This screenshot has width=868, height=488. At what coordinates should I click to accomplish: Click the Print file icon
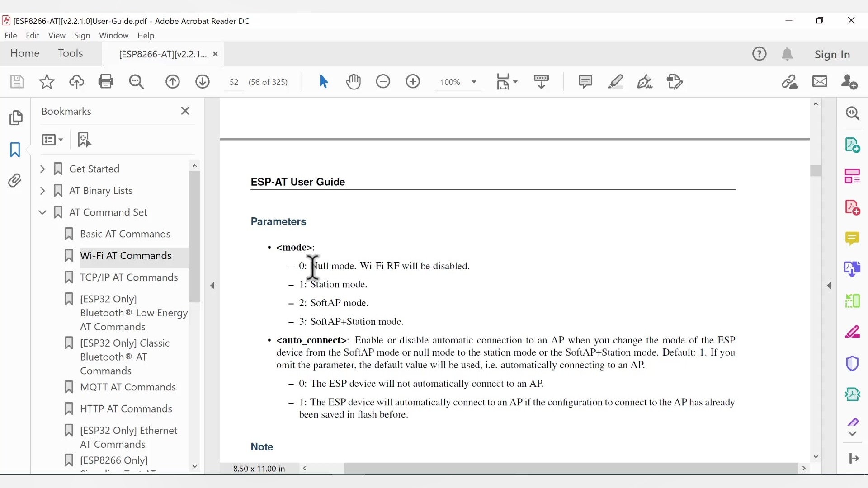tap(106, 82)
